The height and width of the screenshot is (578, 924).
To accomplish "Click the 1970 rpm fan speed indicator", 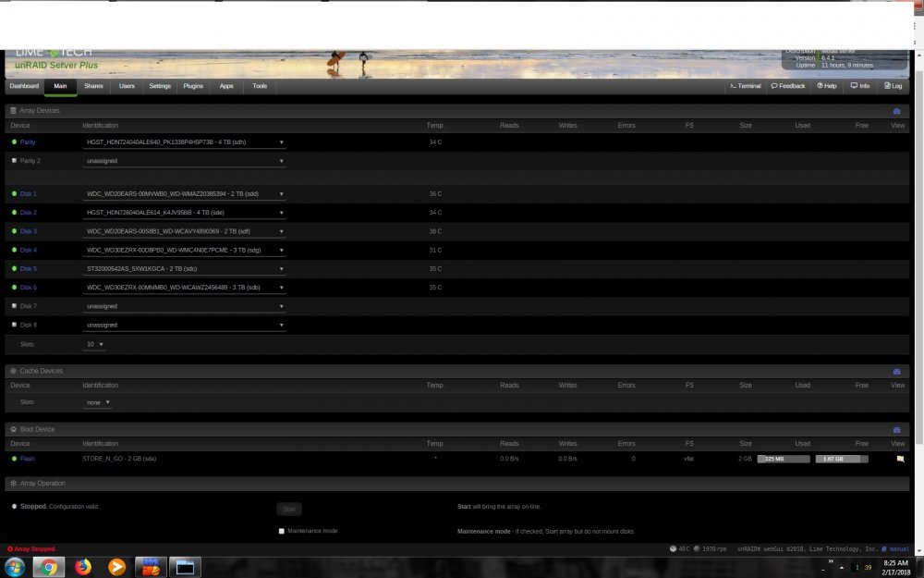I will pos(710,549).
